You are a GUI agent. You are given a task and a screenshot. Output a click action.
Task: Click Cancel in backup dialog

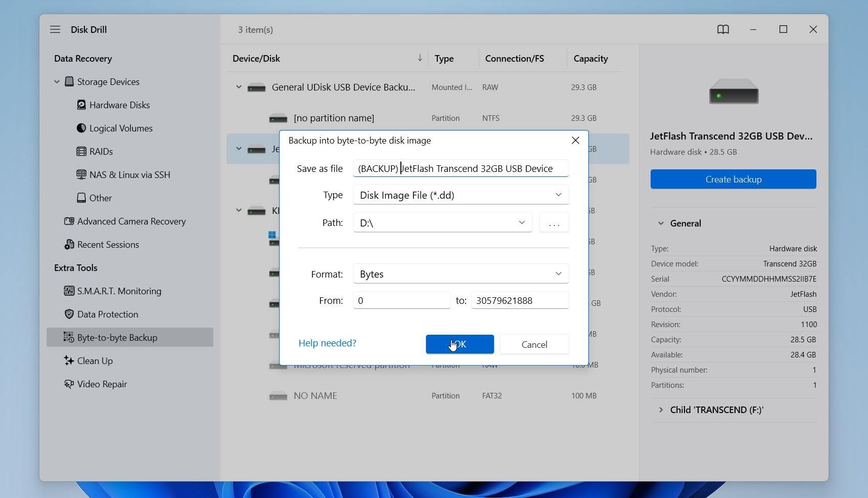(x=534, y=344)
